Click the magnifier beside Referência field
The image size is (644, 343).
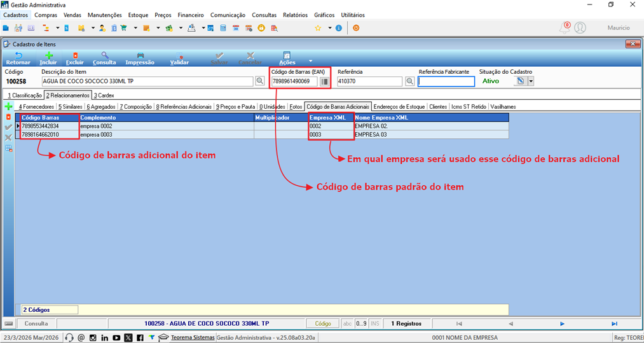[409, 81]
